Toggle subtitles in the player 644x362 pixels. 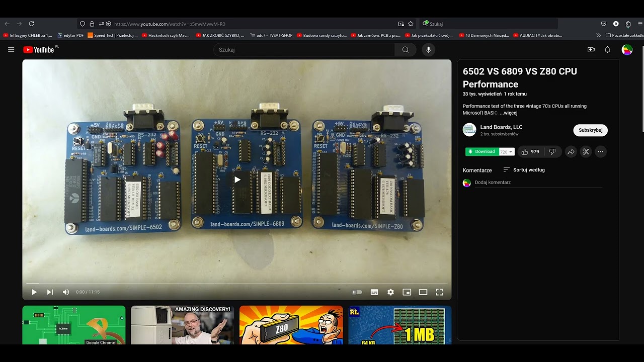click(x=374, y=292)
